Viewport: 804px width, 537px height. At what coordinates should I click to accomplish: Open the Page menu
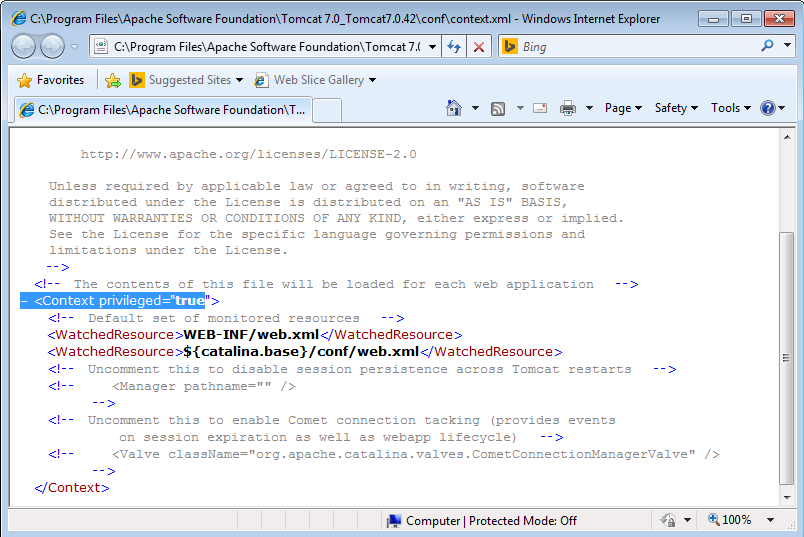(x=623, y=108)
